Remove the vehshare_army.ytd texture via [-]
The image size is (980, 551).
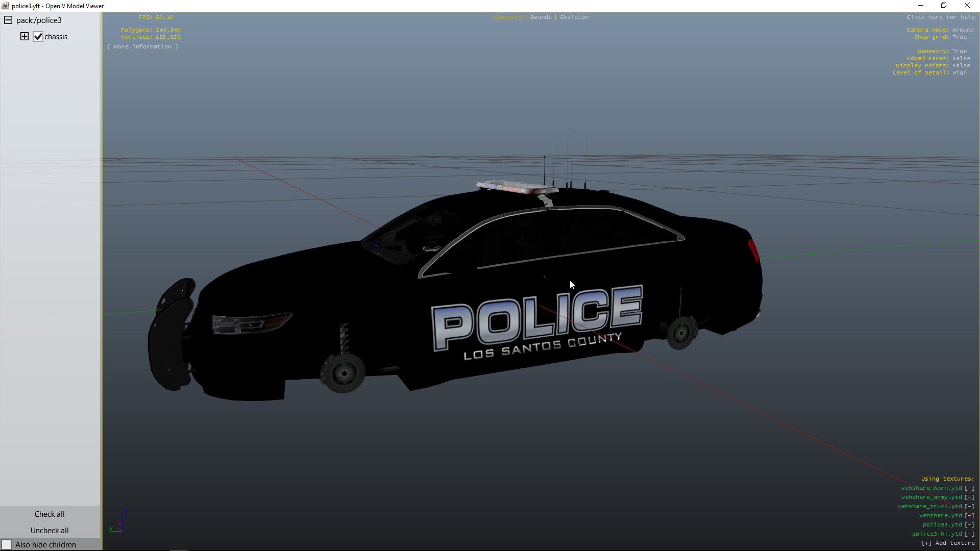tap(969, 497)
